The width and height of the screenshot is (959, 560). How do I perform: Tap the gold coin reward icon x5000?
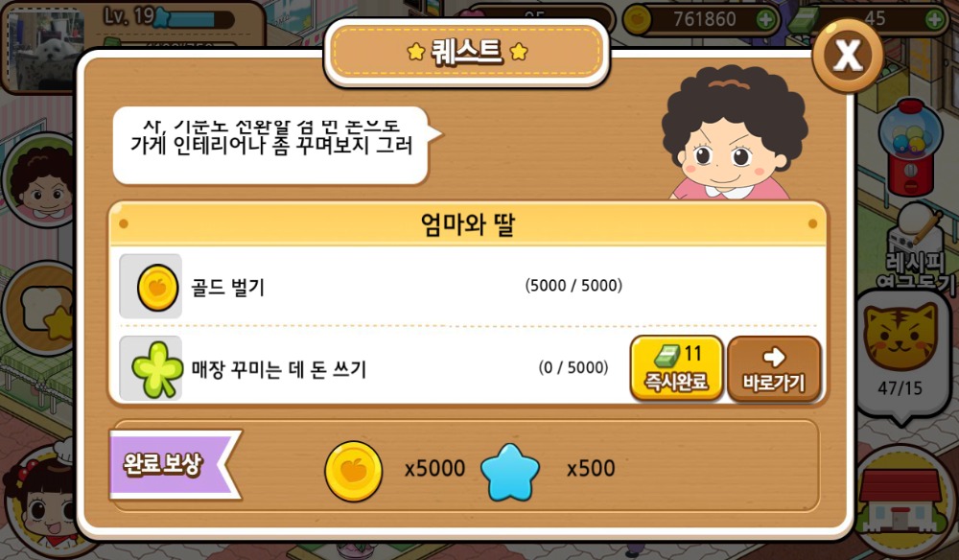[x=353, y=471]
